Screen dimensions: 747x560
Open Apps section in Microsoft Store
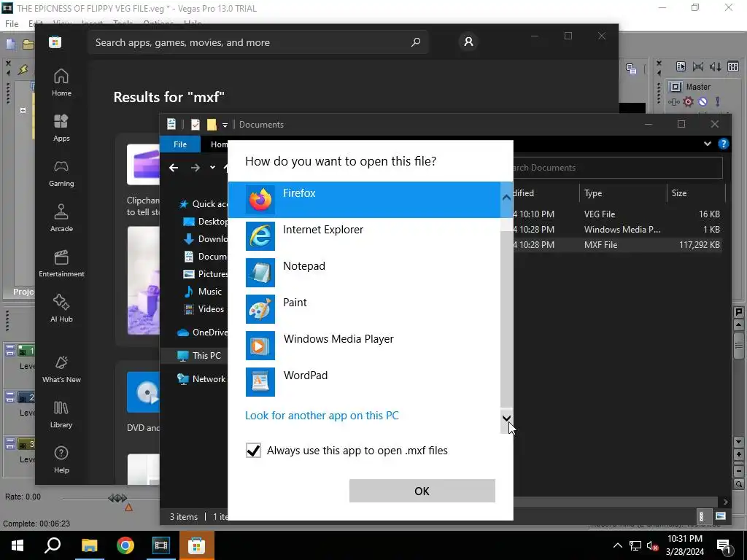[x=61, y=128]
